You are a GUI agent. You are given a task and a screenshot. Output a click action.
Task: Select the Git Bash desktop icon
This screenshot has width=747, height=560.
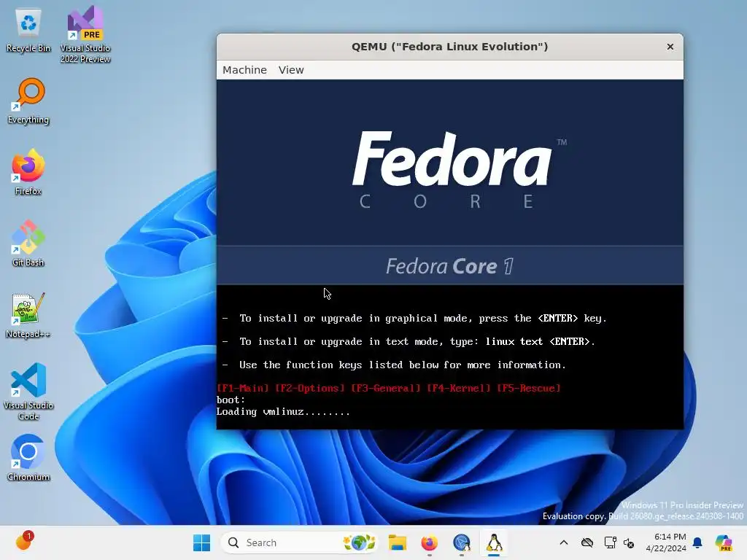tap(28, 244)
